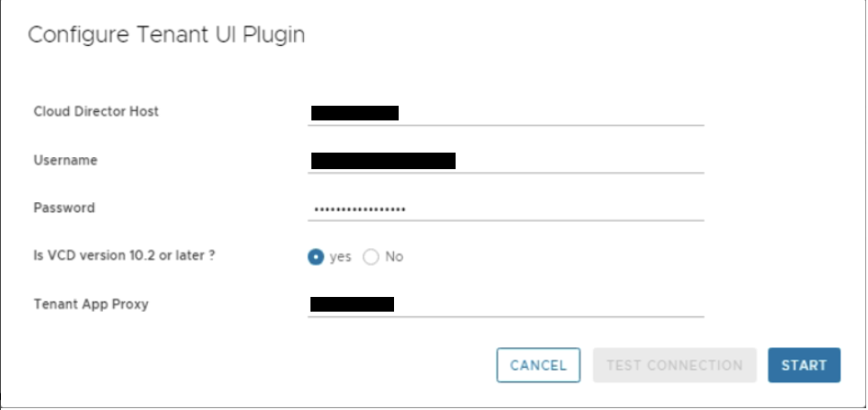
Task: Click 'Is VCD version 10.2 or later ?' text
Action: tap(123, 256)
